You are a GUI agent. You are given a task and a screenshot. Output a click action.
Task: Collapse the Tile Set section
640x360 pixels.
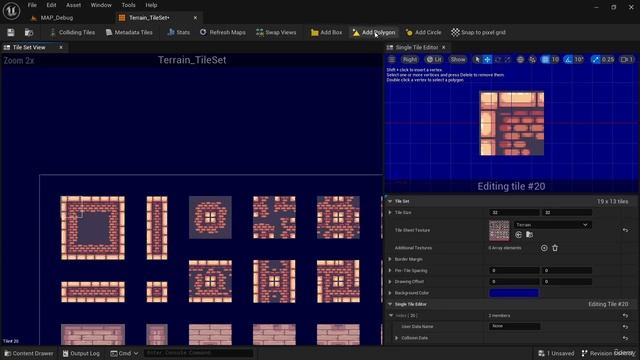(x=390, y=201)
